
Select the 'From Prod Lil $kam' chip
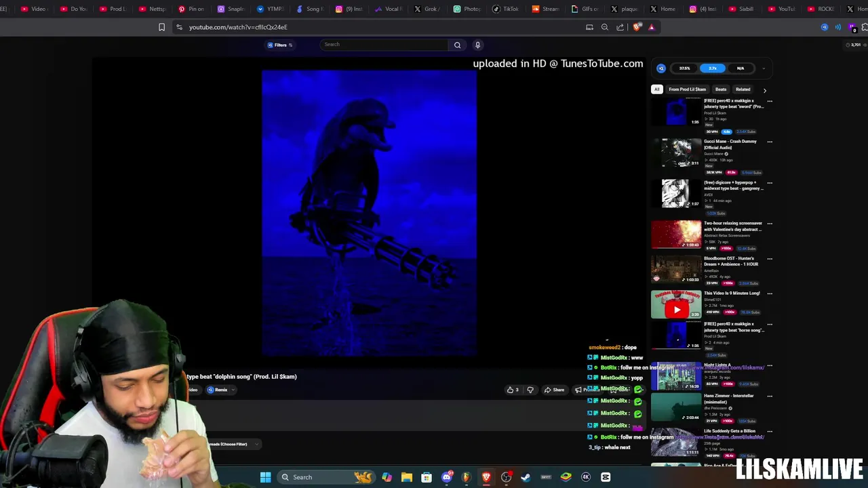[687, 89]
